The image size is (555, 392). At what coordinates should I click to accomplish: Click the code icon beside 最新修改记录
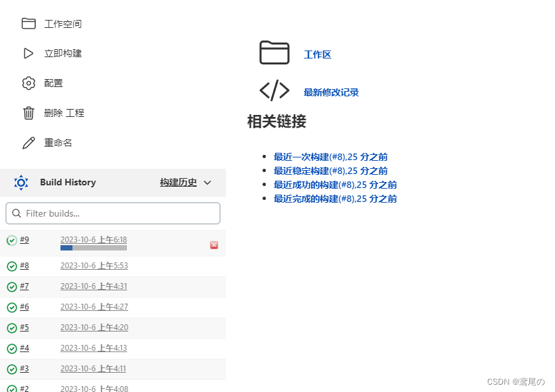tap(275, 91)
